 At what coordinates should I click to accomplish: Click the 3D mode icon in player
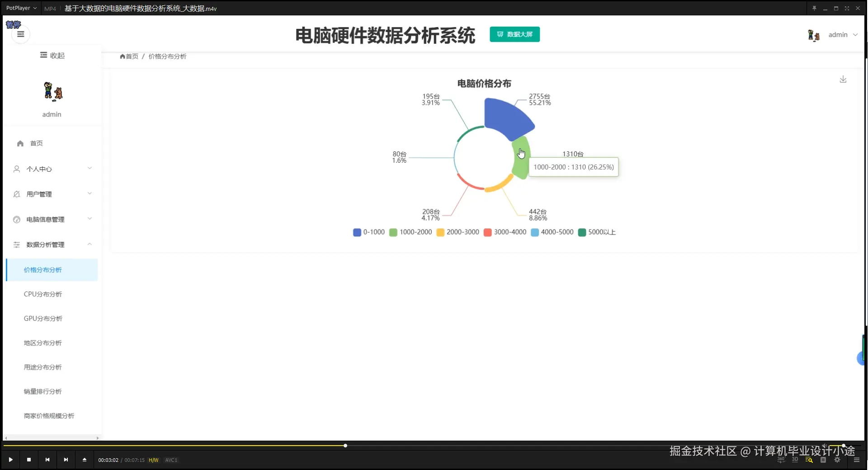click(x=795, y=460)
